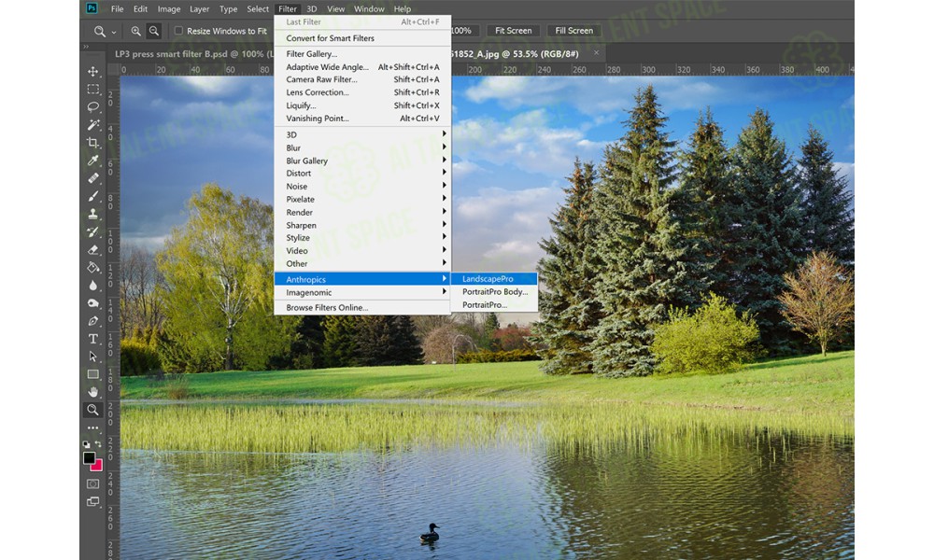The height and width of the screenshot is (560, 934).
Task: Select the Eraser tool
Action: (x=92, y=249)
